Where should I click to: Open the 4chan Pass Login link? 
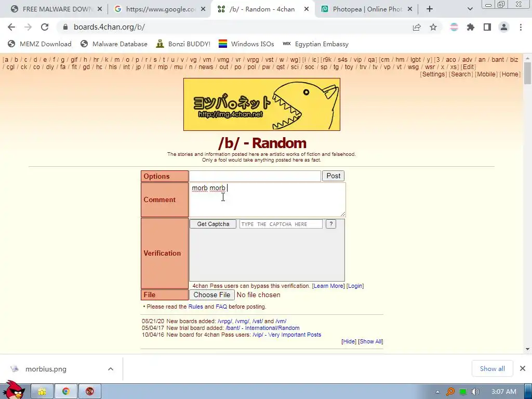click(355, 286)
